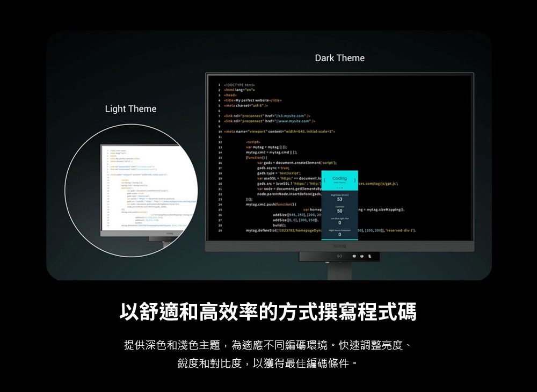The height and width of the screenshot is (392, 537).
Task: Click the left arrow beside Coding title
Action: coord(325,180)
